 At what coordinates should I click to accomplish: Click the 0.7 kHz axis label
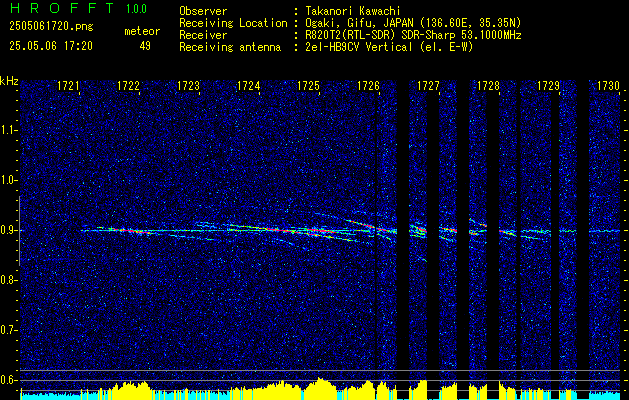(x=8, y=330)
